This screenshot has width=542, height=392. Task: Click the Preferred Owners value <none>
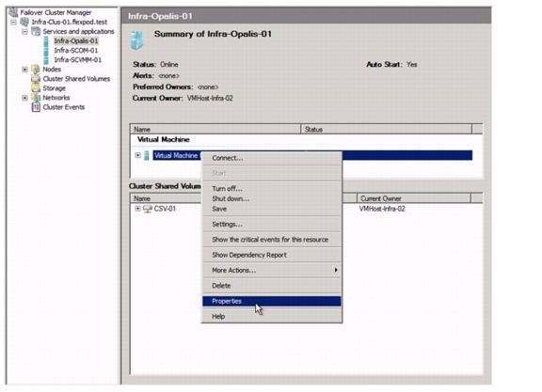[x=208, y=87]
